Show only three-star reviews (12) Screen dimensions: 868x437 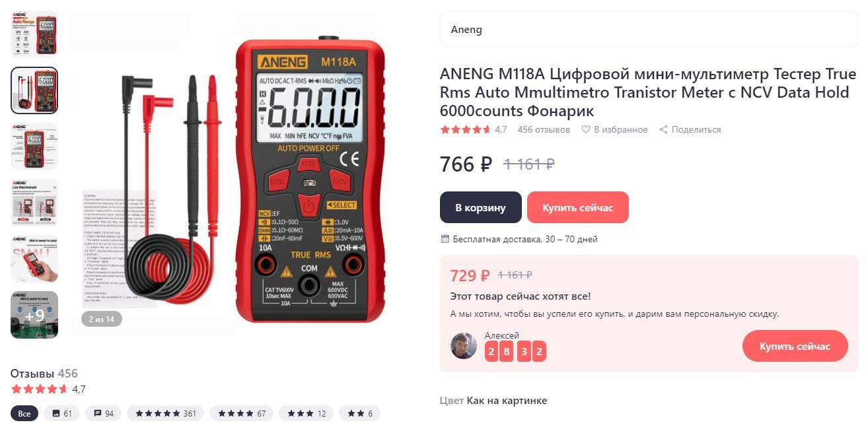coord(307,414)
